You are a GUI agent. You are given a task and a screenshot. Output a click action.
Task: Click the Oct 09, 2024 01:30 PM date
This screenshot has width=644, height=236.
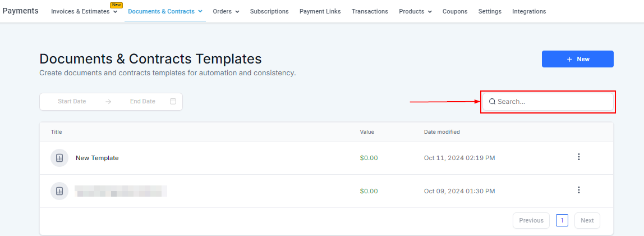459,191
